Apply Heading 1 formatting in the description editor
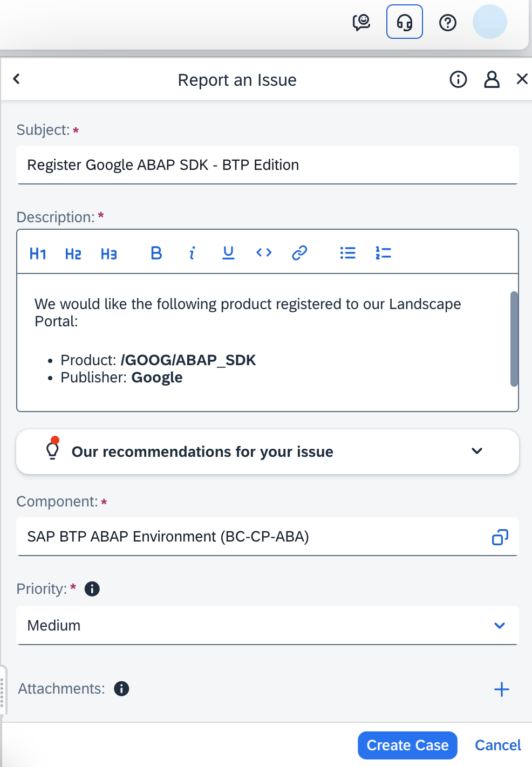 click(x=37, y=253)
